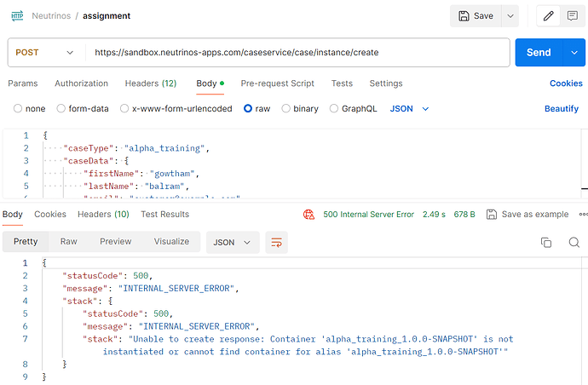Click the request URL input field
Image resolution: width=588 pixels, height=385 pixels.
pos(298,52)
